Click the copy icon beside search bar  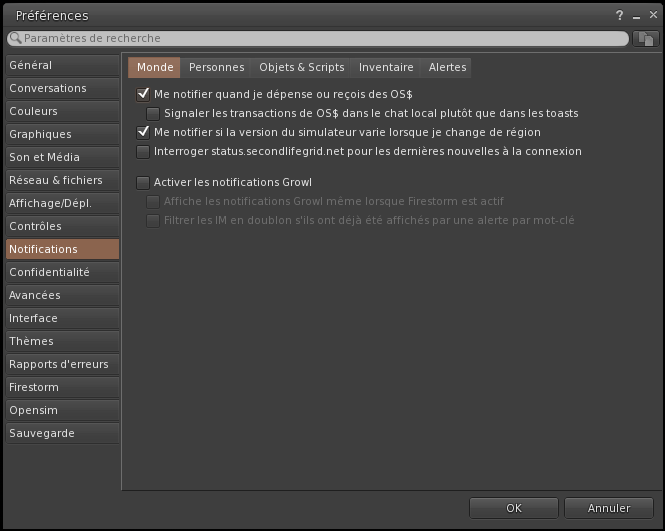[x=646, y=38]
